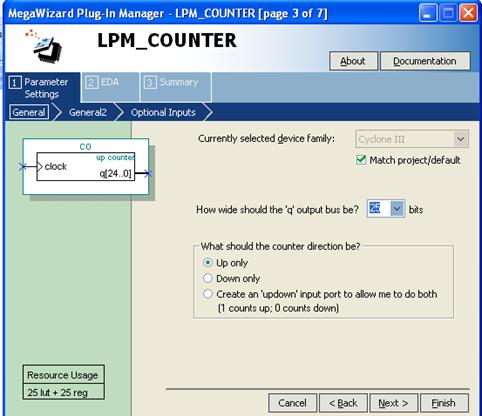
Task: Select the 'updown' input port option
Action: click(208, 294)
